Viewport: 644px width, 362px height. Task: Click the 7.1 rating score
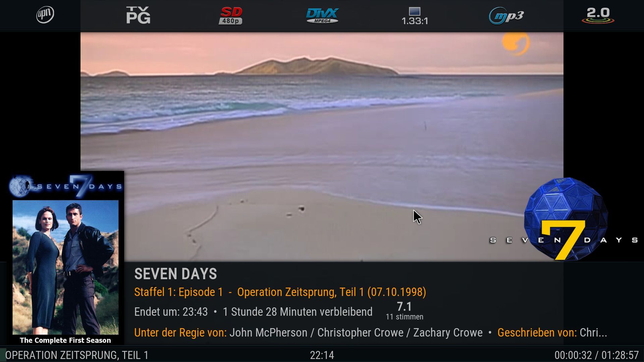click(404, 306)
